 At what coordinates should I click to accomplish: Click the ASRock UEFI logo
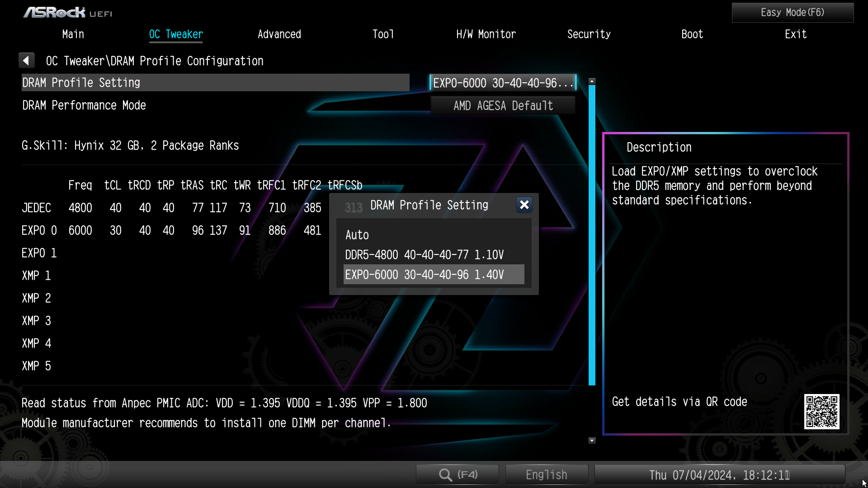point(68,13)
